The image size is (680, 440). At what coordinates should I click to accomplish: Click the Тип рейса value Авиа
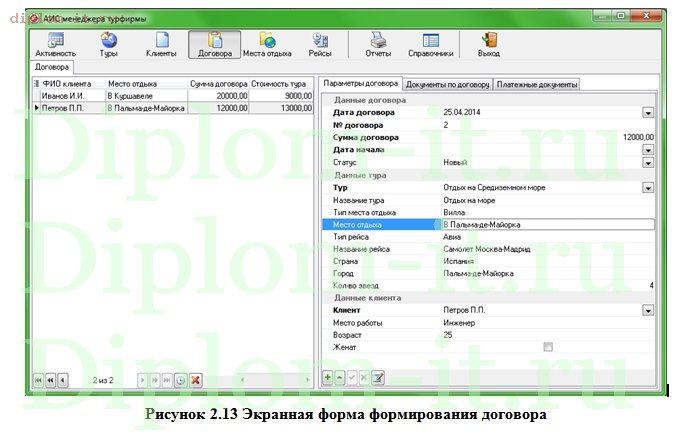452,237
